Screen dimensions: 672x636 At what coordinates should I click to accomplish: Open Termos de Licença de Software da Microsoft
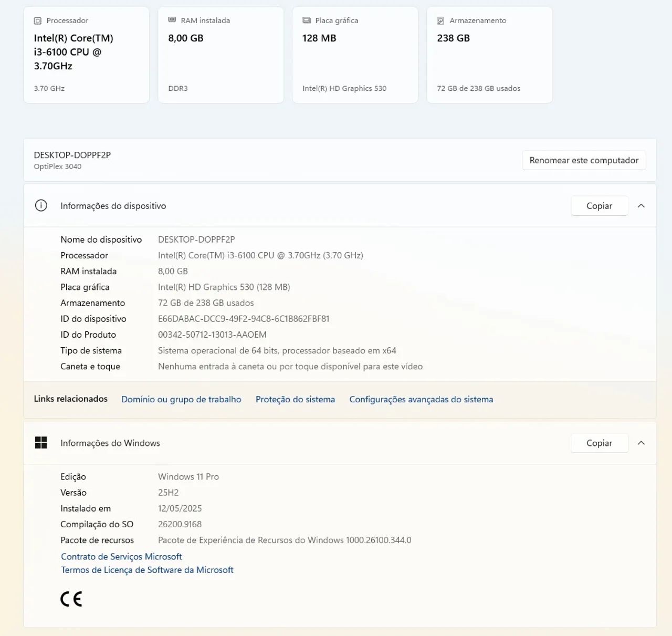click(147, 570)
